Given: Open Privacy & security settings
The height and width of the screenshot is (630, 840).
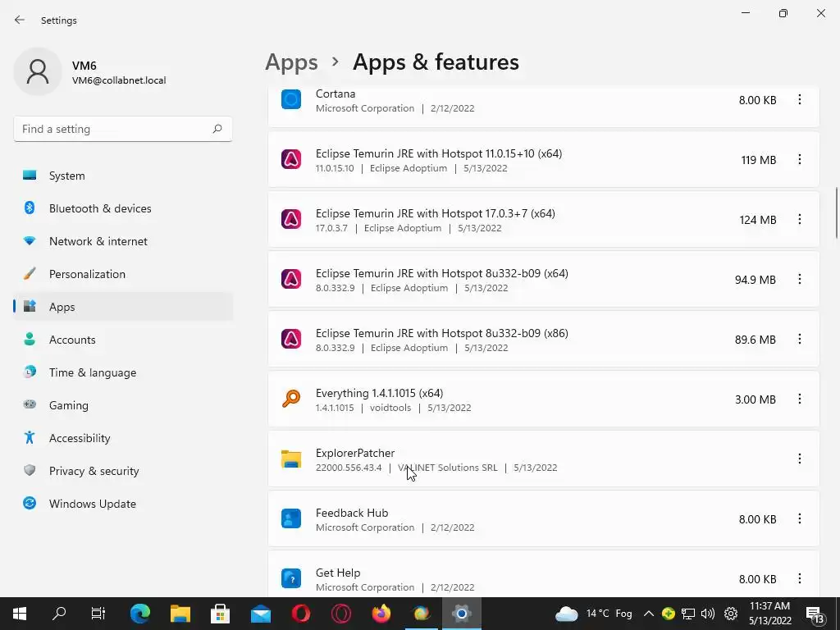Looking at the screenshot, I should point(123,471).
